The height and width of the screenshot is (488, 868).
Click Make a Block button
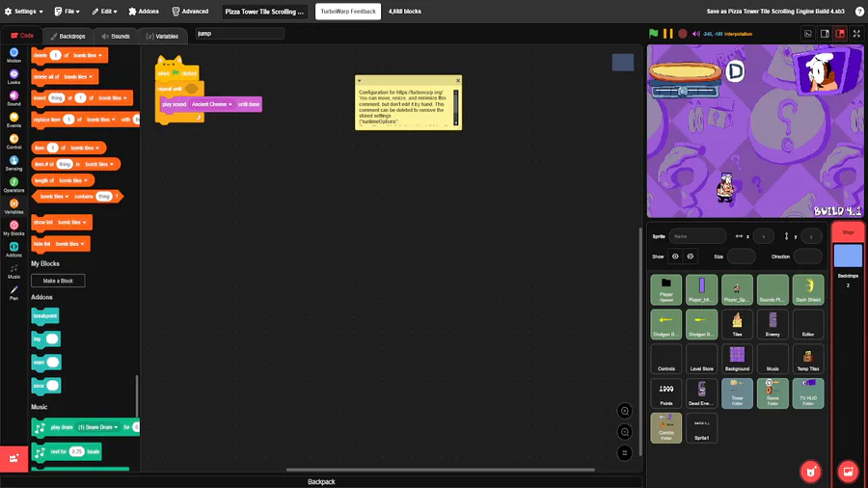pyautogui.click(x=58, y=281)
